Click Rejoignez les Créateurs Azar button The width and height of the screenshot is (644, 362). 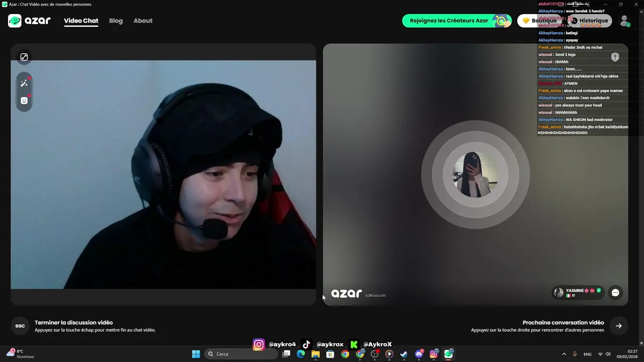456,21
